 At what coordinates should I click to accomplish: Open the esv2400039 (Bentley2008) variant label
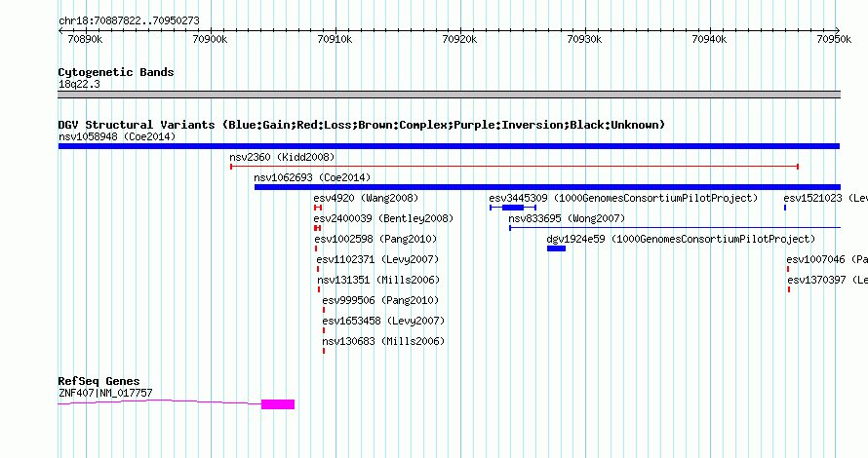(383, 218)
